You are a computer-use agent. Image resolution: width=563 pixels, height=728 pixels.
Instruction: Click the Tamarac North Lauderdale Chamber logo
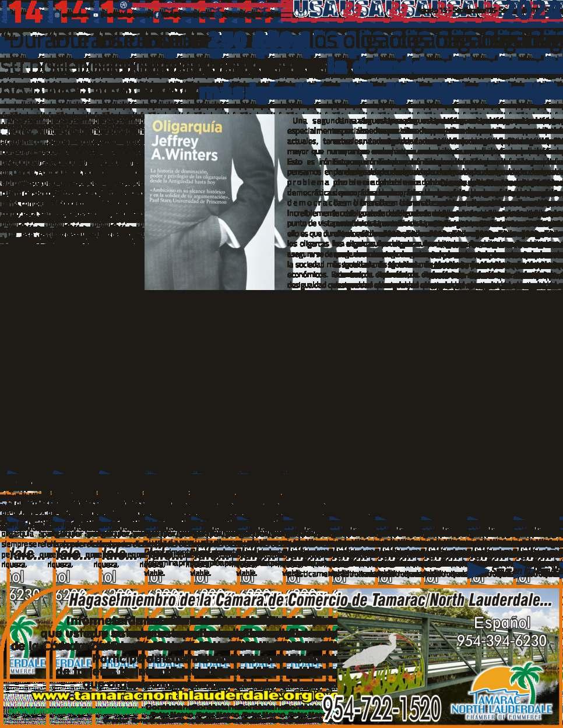point(502,692)
